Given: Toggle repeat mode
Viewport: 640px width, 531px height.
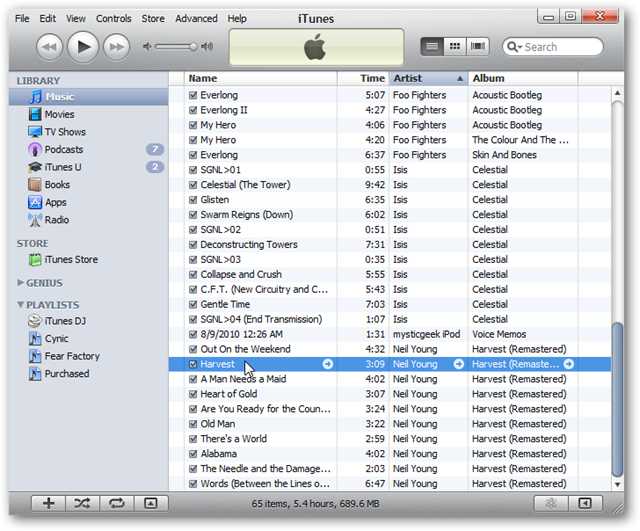Looking at the screenshot, I should point(116,503).
